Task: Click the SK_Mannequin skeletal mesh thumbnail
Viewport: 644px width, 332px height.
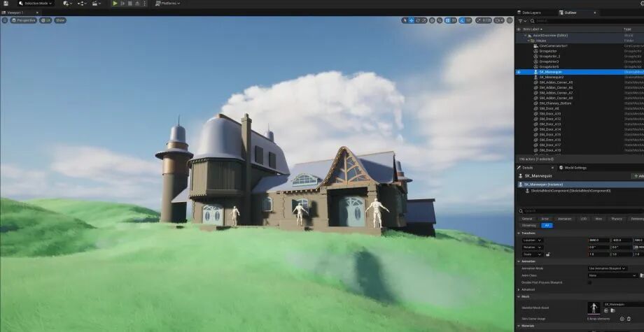Action: pyautogui.click(x=594, y=308)
